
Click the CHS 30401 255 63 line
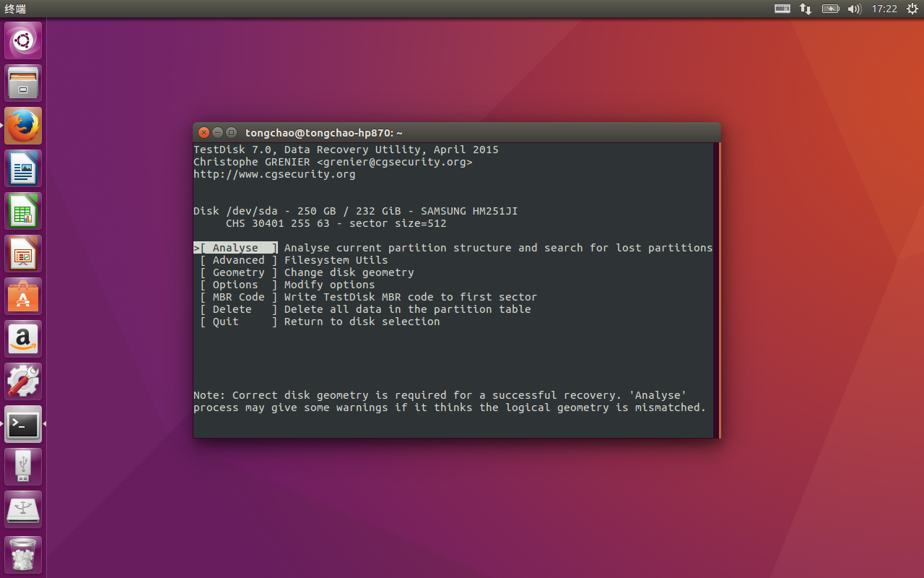pos(336,223)
